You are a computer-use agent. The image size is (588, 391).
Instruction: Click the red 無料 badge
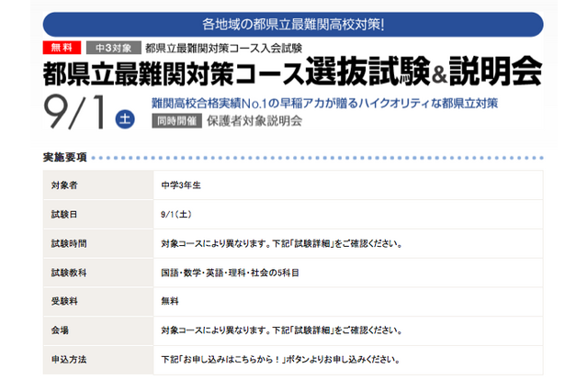pyautogui.click(x=62, y=48)
